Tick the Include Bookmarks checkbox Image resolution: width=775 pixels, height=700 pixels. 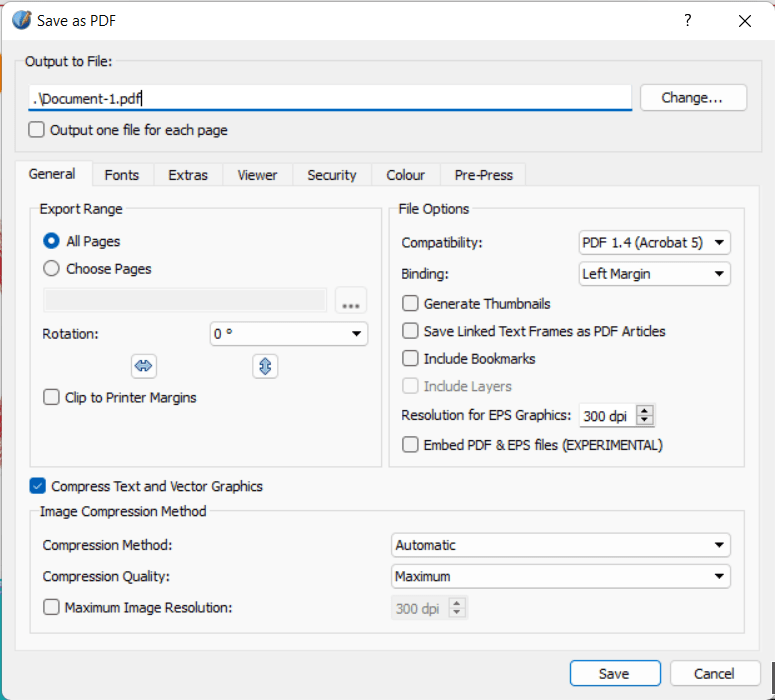click(410, 359)
